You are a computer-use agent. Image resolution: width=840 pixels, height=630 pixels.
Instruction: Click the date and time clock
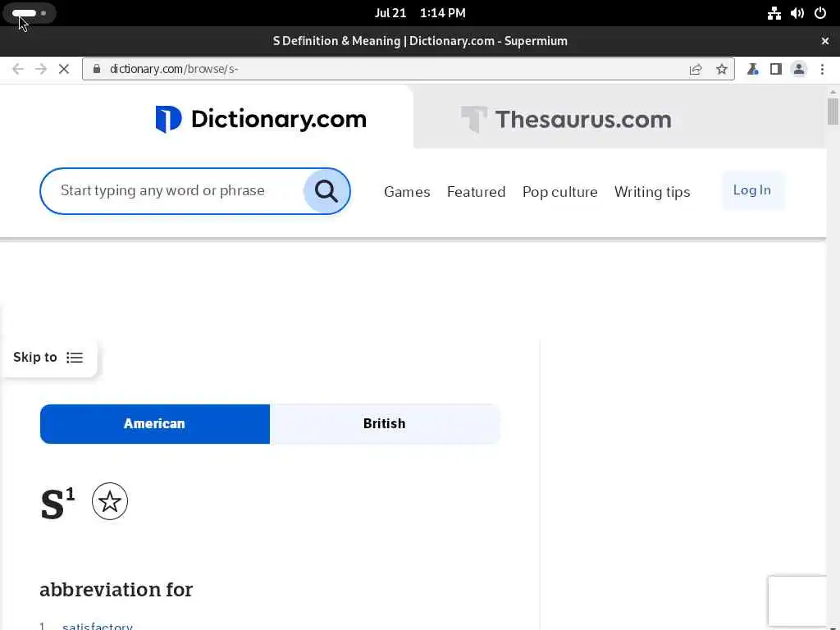pyautogui.click(x=420, y=13)
